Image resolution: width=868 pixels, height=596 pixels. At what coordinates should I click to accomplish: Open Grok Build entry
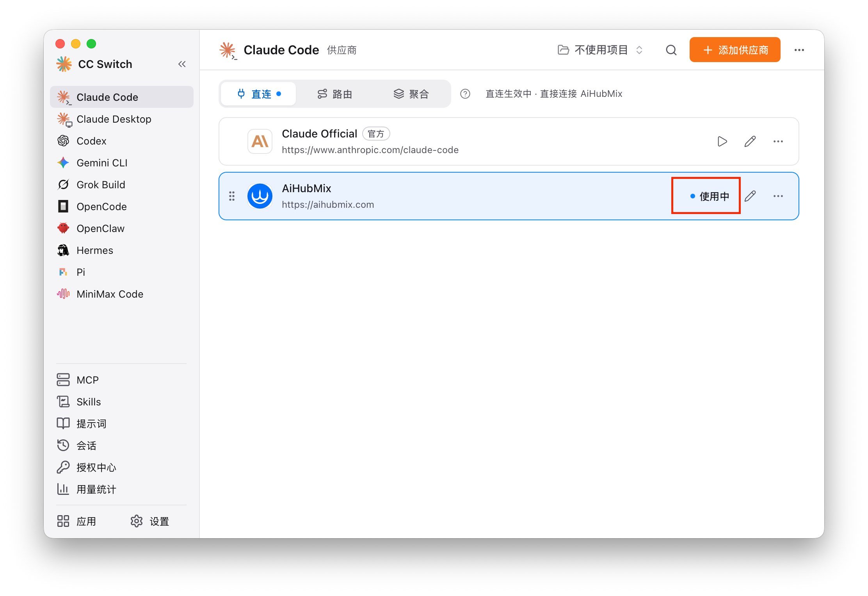click(x=122, y=184)
